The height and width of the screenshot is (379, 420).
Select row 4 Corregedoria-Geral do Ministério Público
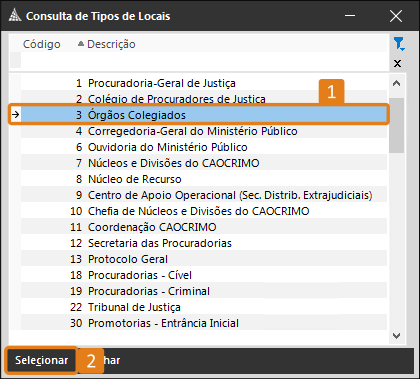[x=204, y=131]
